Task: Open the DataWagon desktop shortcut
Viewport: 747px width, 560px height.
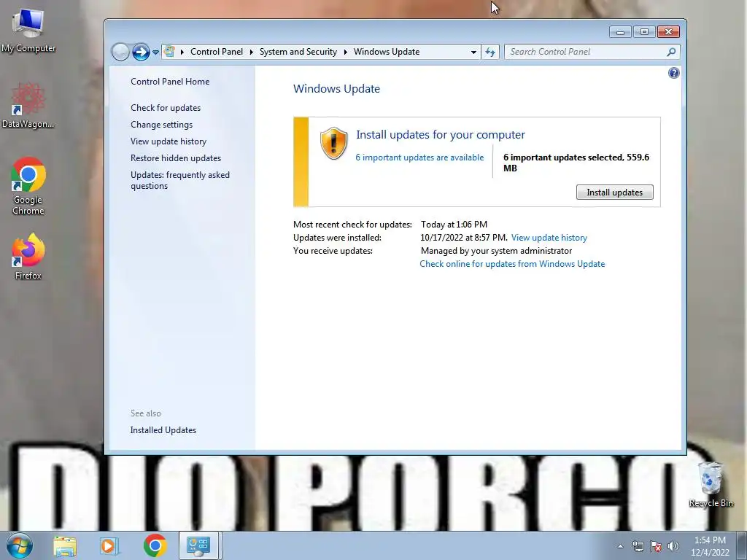Action: click(28, 106)
